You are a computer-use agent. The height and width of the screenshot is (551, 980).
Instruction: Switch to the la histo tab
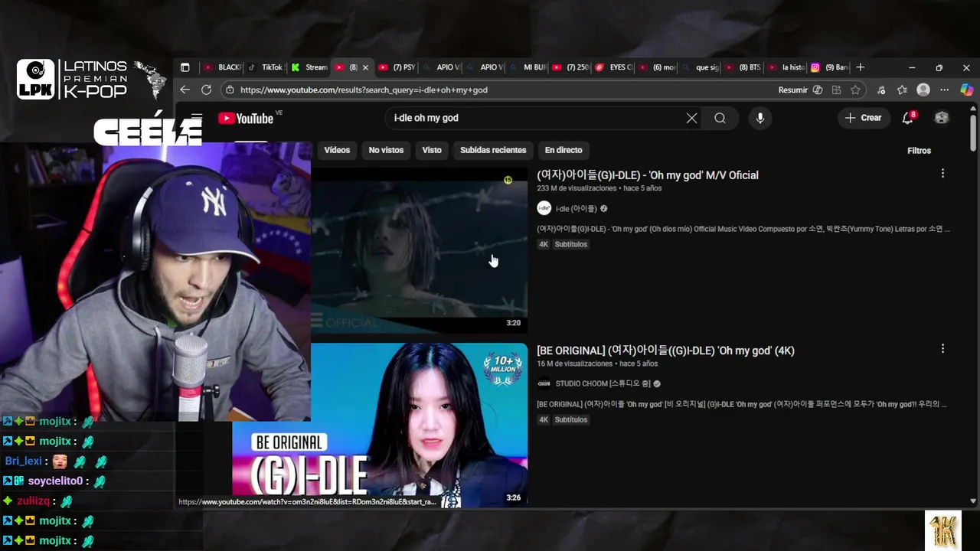(786, 67)
